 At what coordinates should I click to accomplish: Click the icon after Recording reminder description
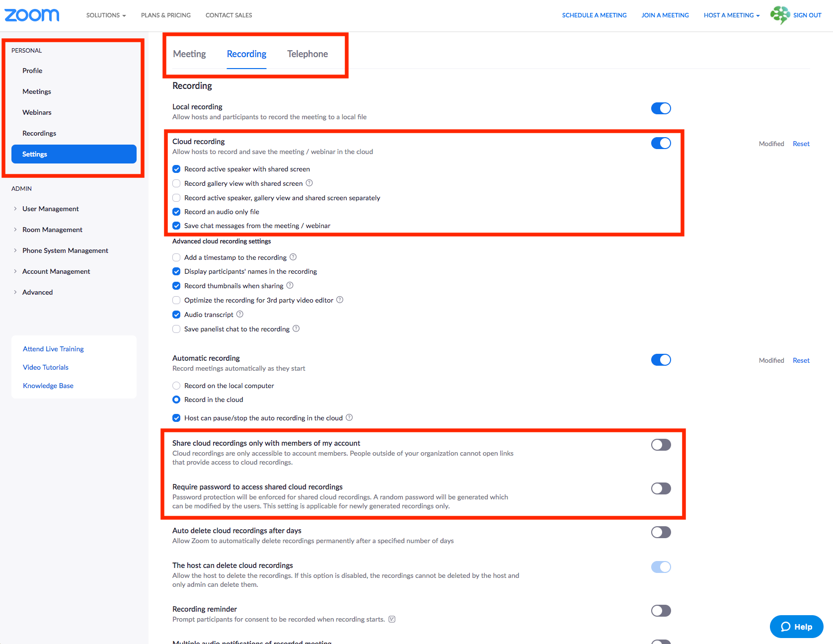tap(392, 619)
